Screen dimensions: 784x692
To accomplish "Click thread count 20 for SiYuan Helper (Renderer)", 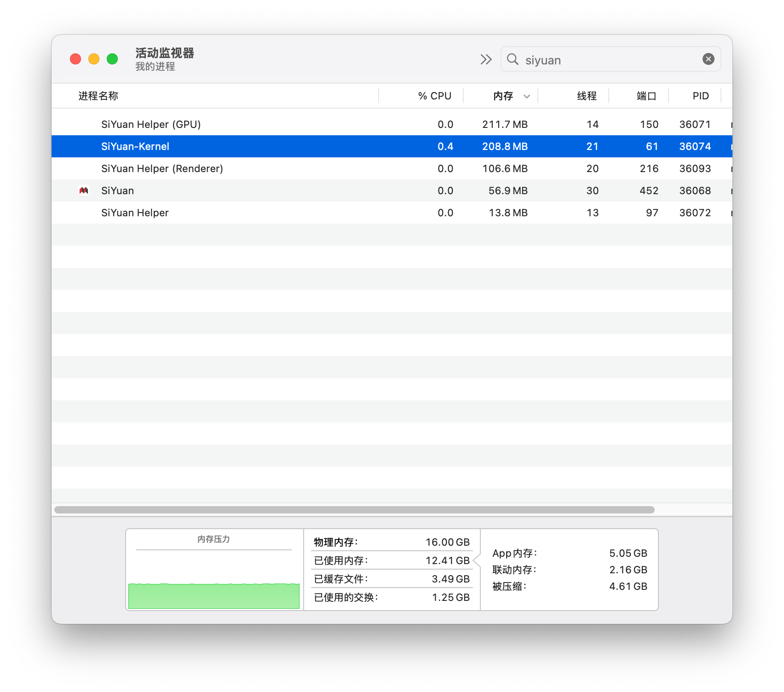I will pyautogui.click(x=593, y=168).
